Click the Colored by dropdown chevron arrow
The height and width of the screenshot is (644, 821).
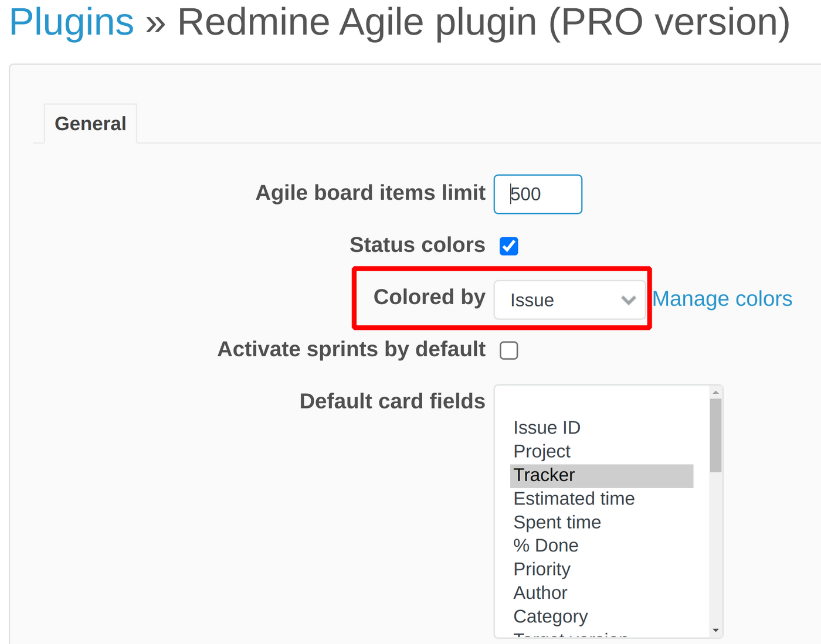click(629, 299)
